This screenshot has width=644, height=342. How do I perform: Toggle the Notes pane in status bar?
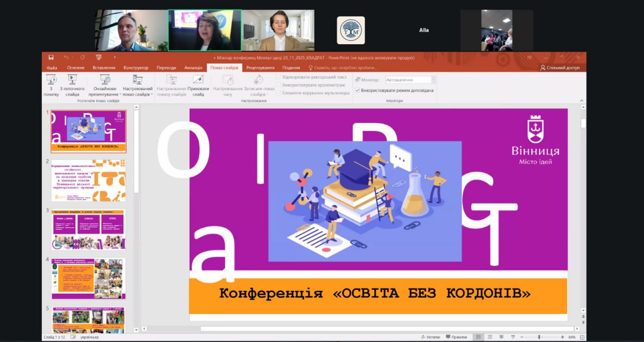click(430, 337)
